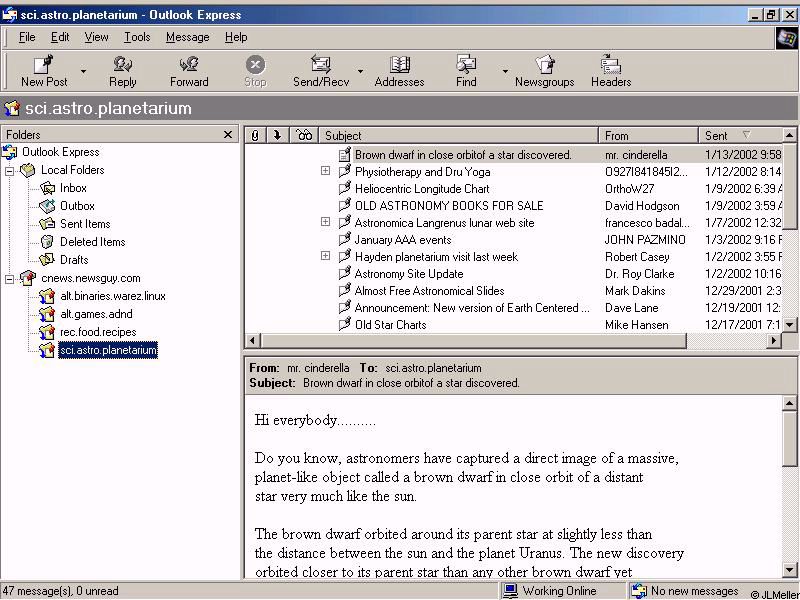Expand the Physiotherapy and Dru Yoga thread
The height and width of the screenshot is (600, 800).
(x=325, y=171)
